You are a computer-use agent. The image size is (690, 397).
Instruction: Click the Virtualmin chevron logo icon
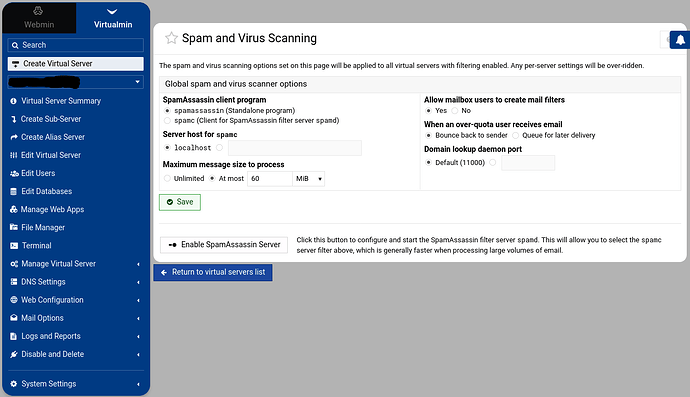(x=112, y=12)
